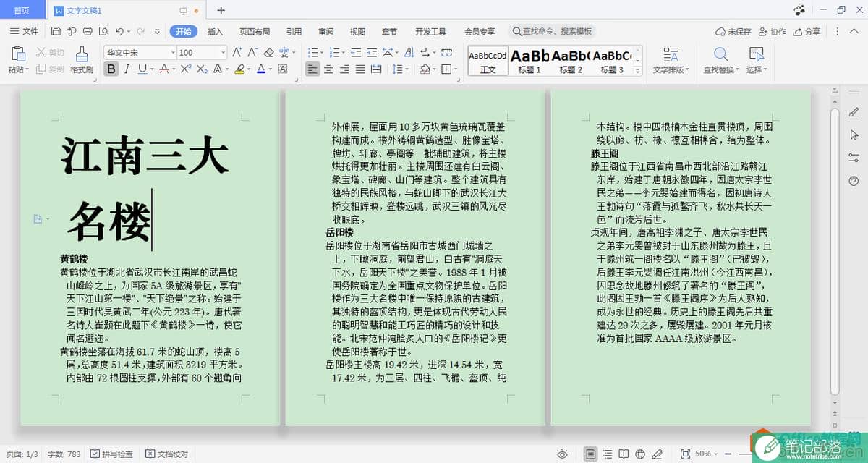Open the numbered list dropdown
This screenshot has width=868, height=463.
pyautogui.click(x=343, y=53)
